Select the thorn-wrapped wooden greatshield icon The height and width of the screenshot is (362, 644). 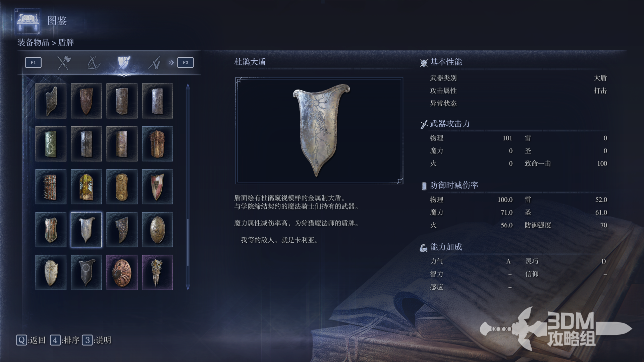pyautogui.click(x=157, y=144)
